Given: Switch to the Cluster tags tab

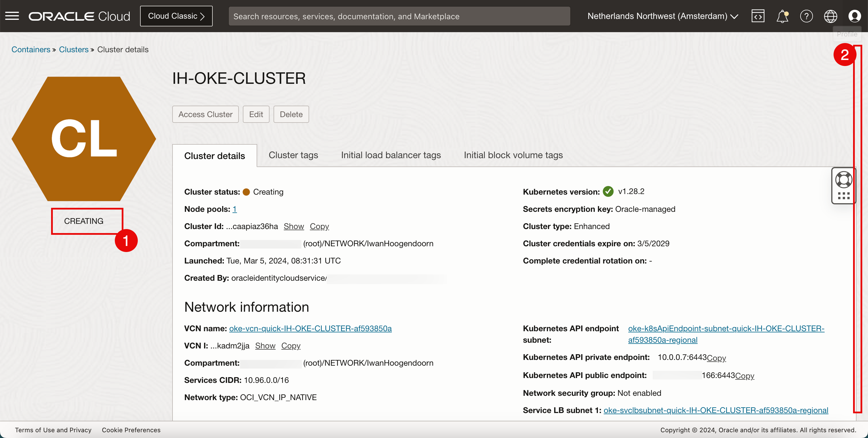Looking at the screenshot, I should click(x=293, y=155).
